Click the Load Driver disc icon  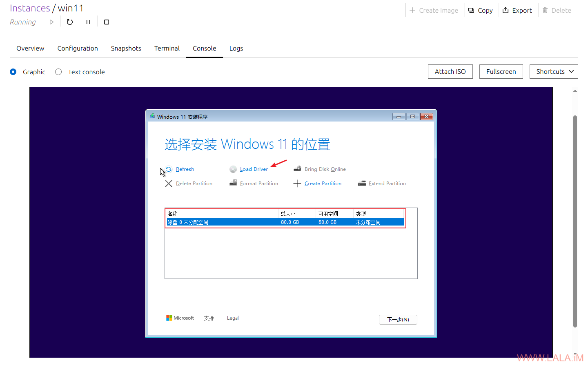233,169
